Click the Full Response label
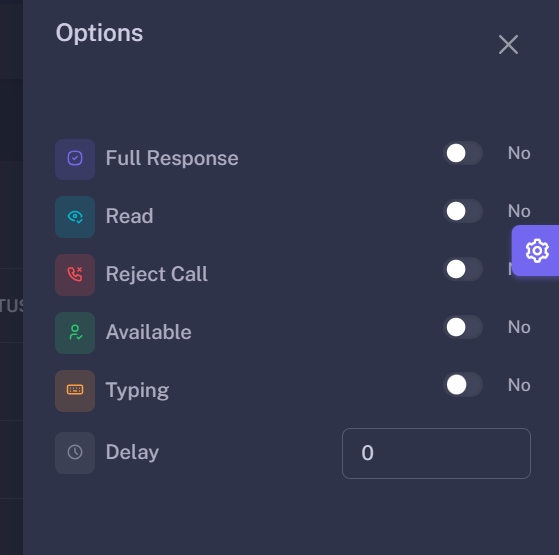Viewport: 559px width, 555px height. tap(172, 158)
